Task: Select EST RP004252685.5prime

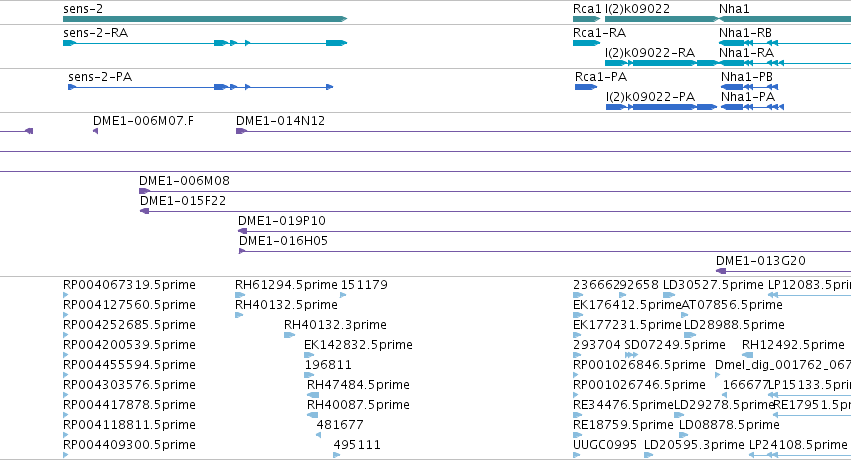Action: click(x=129, y=325)
